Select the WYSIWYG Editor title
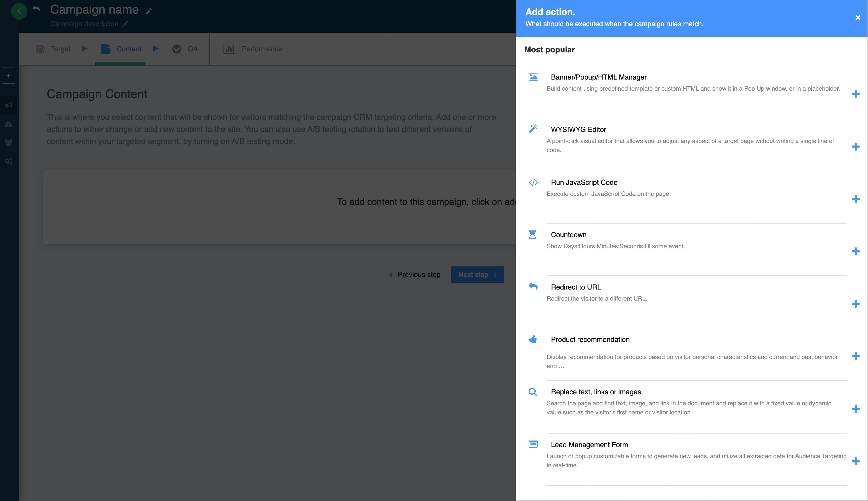 (x=578, y=129)
